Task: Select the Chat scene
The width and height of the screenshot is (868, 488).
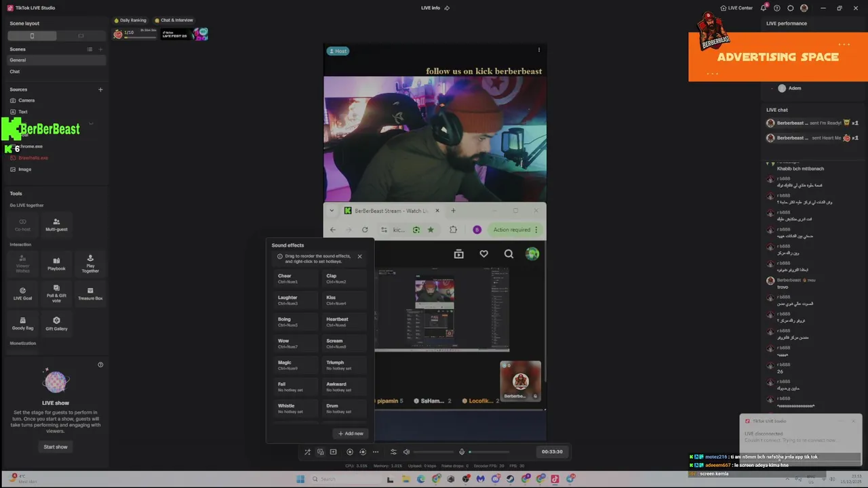Action: tap(57, 71)
